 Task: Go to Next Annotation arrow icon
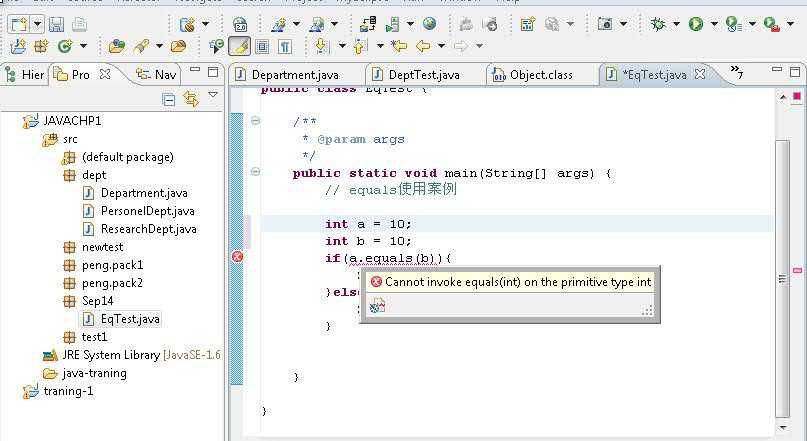click(x=322, y=46)
